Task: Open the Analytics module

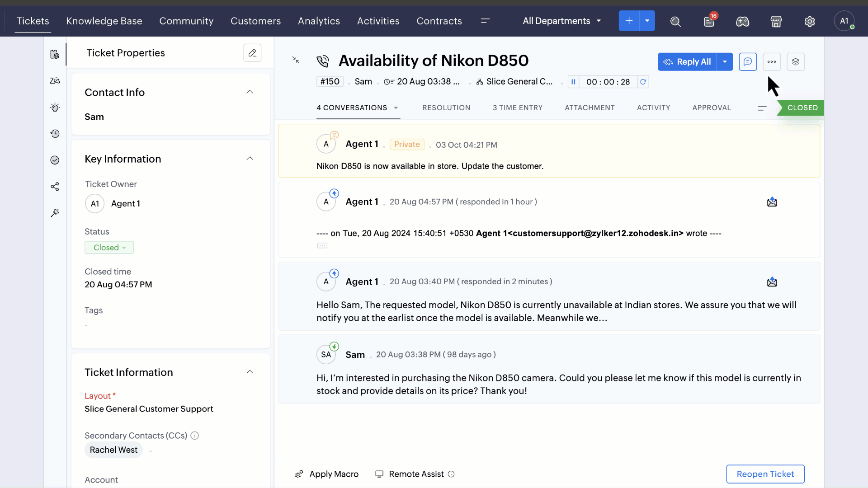Action: (319, 21)
